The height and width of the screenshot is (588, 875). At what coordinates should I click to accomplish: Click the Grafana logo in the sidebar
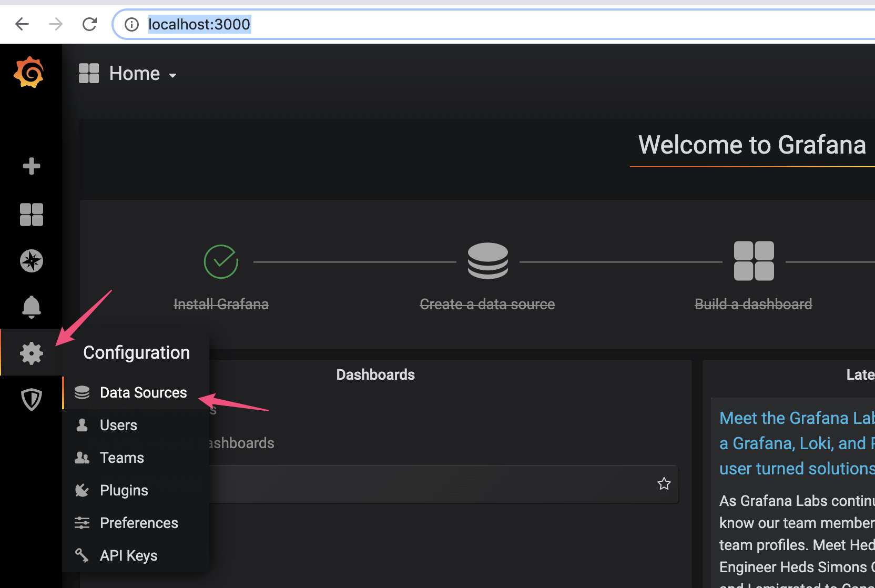[29, 72]
